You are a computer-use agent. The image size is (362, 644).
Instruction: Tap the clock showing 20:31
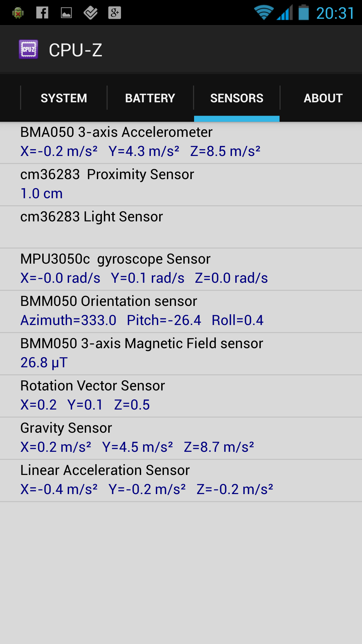coord(335,13)
